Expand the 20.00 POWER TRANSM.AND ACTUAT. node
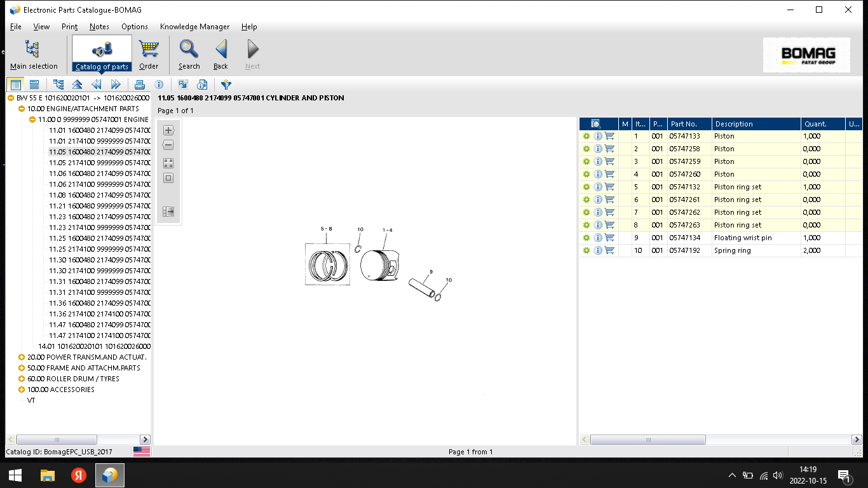The height and width of the screenshot is (488, 868). click(x=22, y=357)
